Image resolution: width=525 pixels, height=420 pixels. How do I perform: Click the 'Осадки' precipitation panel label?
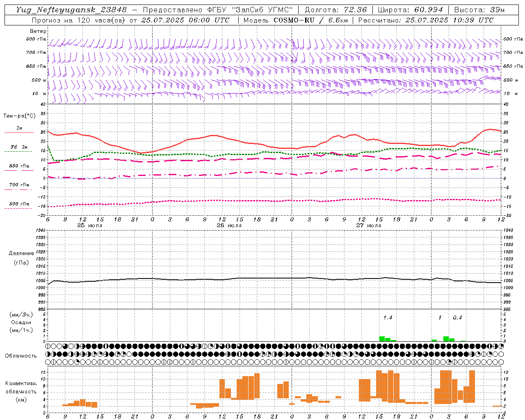click(21, 322)
